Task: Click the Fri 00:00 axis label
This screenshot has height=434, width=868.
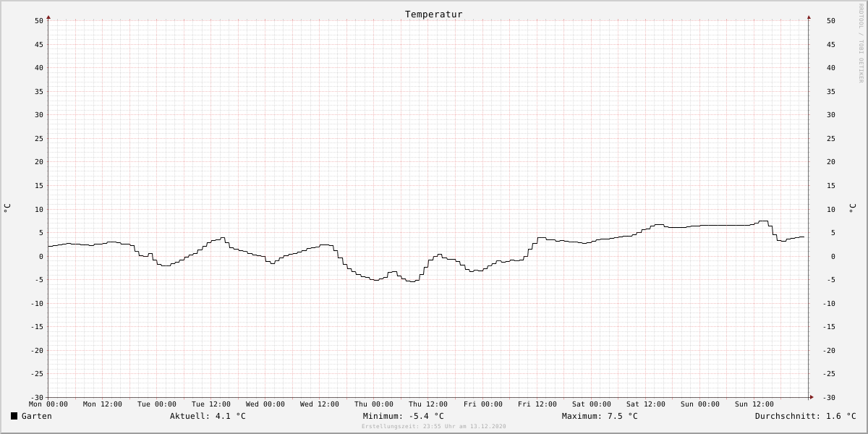Action: point(483,404)
